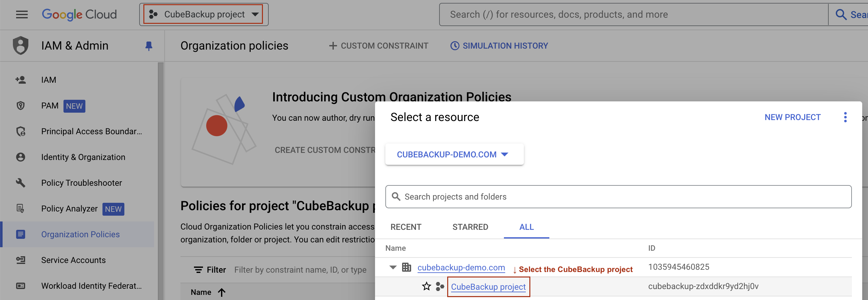Click the CREATE CUSTOM CONSTRAINT button
This screenshot has width=868, height=300.
pyautogui.click(x=325, y=150)
